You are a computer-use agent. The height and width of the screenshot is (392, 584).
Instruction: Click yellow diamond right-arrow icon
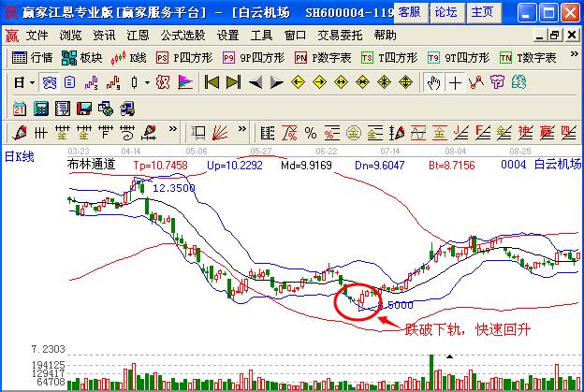[319, 82]
